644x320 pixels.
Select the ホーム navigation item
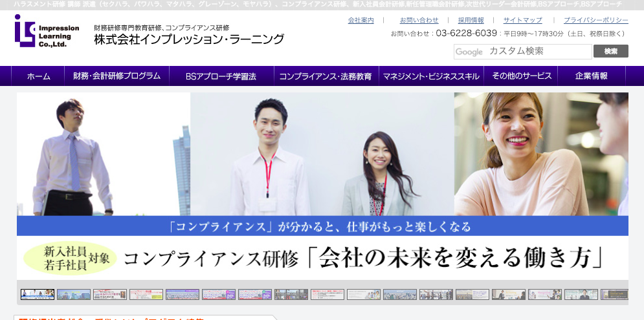(38, 76)
